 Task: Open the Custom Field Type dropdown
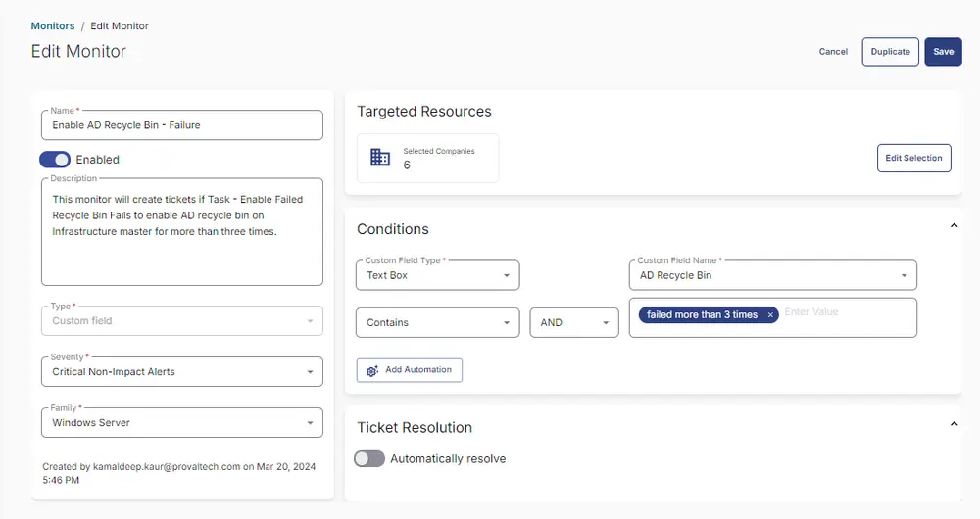point(437,275)
